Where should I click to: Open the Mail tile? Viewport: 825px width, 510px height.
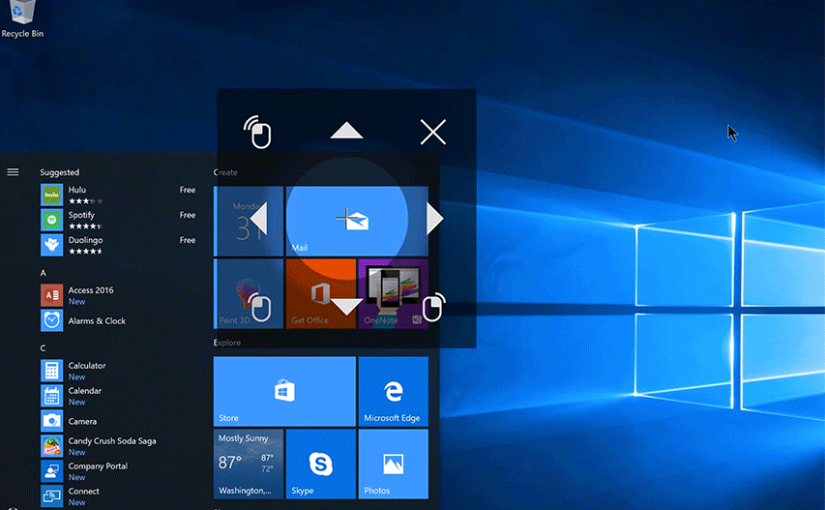click(357, 221)
